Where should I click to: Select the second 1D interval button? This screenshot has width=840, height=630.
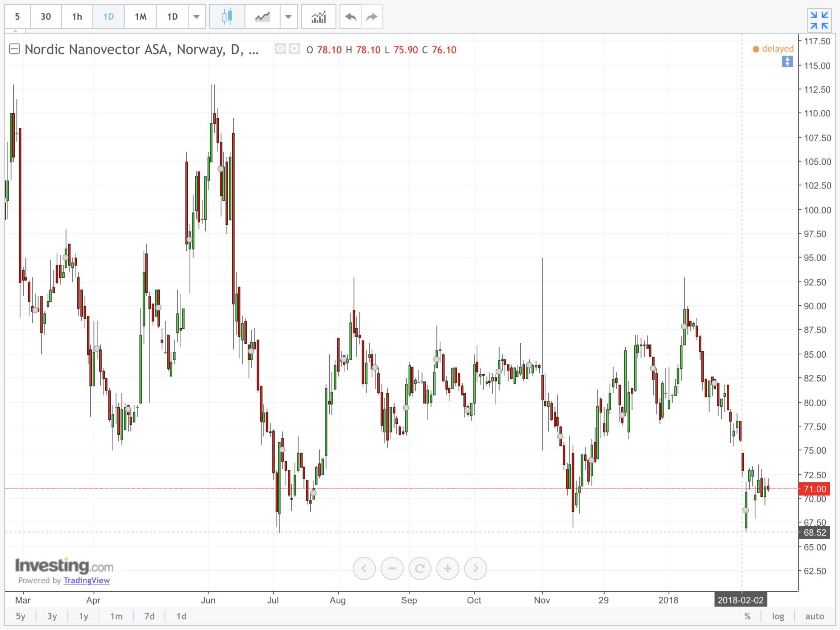pyautogui.click(x=172, y=16)
